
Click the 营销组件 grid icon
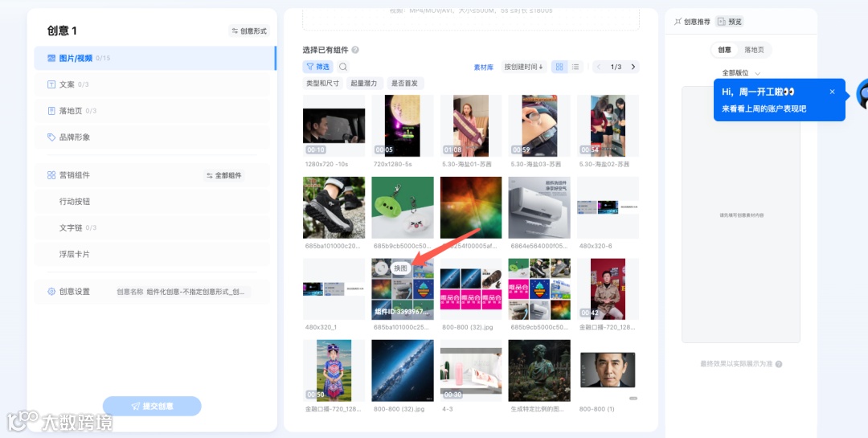tap(51, 175)
